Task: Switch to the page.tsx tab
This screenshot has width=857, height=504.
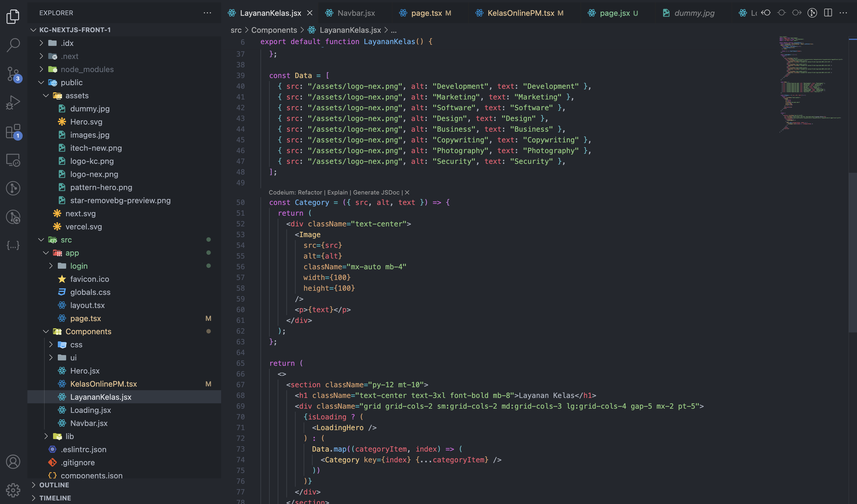Action: point(430,13)
